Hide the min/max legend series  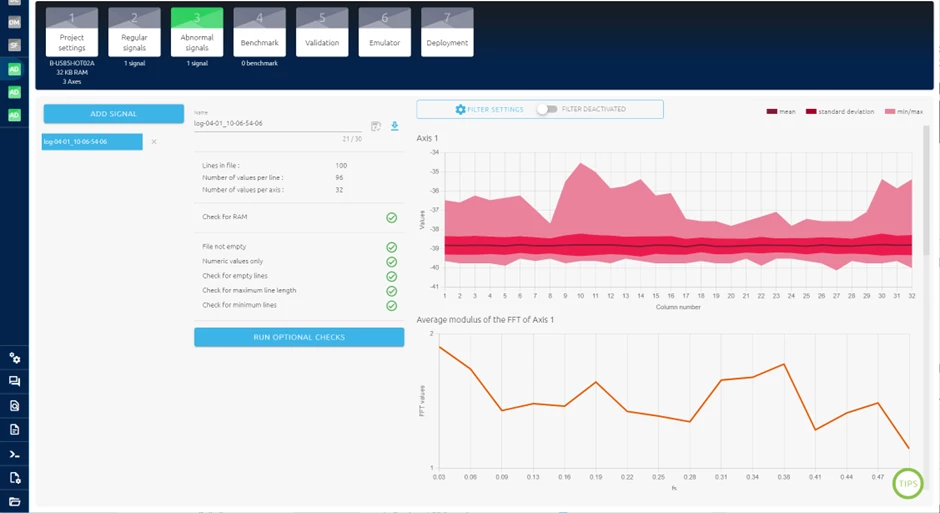pyautogui.click(x=904, y=111)
